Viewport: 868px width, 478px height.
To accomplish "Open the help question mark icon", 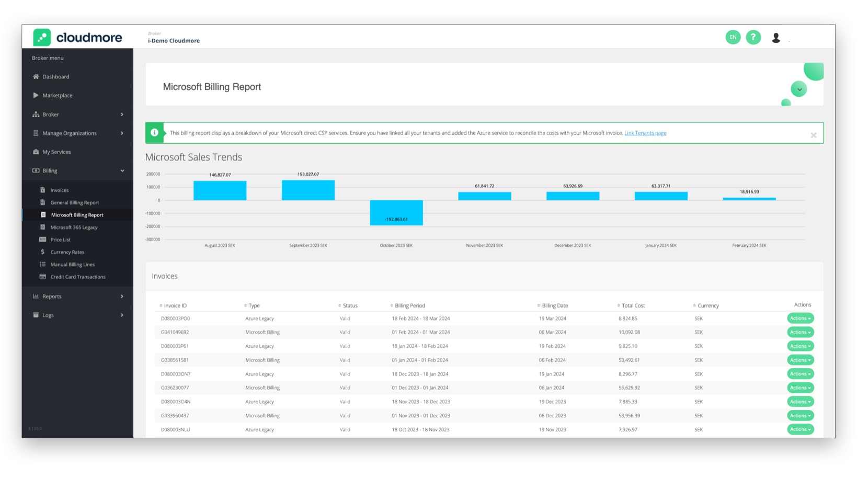I will (753, 37).
